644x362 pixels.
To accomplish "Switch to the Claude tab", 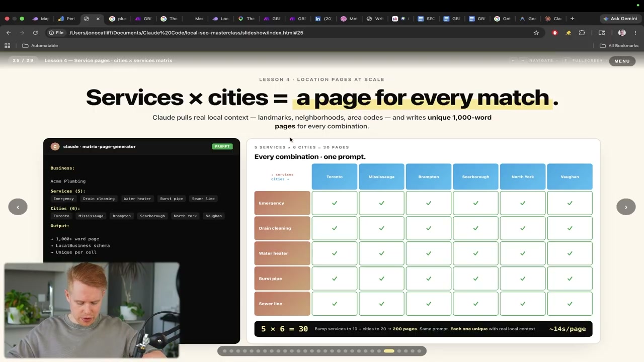I will tap(553, 19).
